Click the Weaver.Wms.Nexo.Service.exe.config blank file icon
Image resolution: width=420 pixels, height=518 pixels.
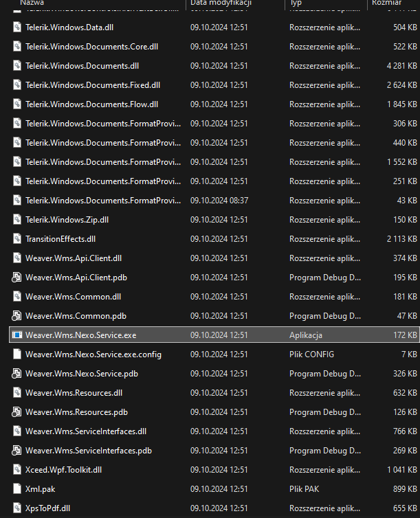click(x=17, y=354)
